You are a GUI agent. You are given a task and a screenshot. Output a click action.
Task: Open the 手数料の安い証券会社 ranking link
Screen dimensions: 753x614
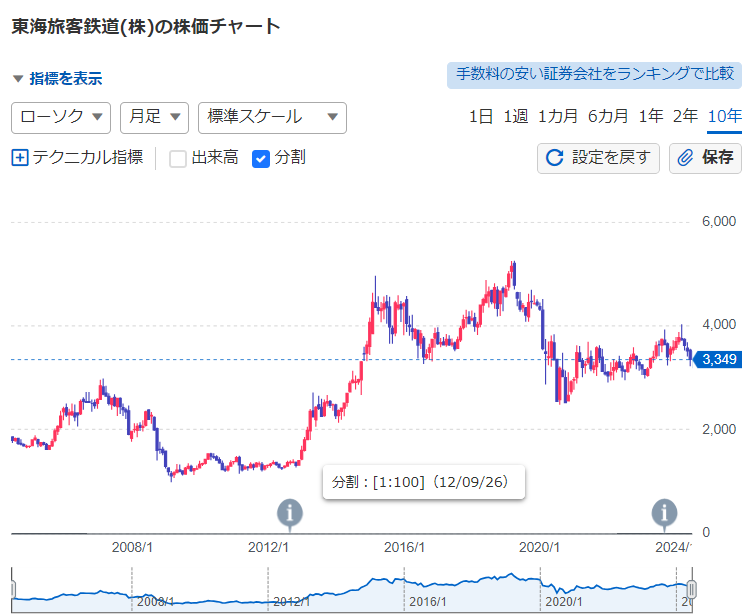595,75
